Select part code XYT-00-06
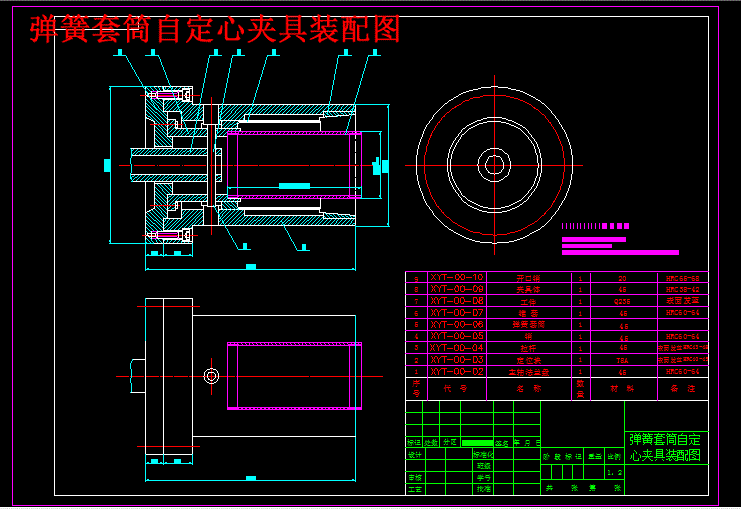The height and width of the screenshot is (509, 741). [x=457, y=324]
